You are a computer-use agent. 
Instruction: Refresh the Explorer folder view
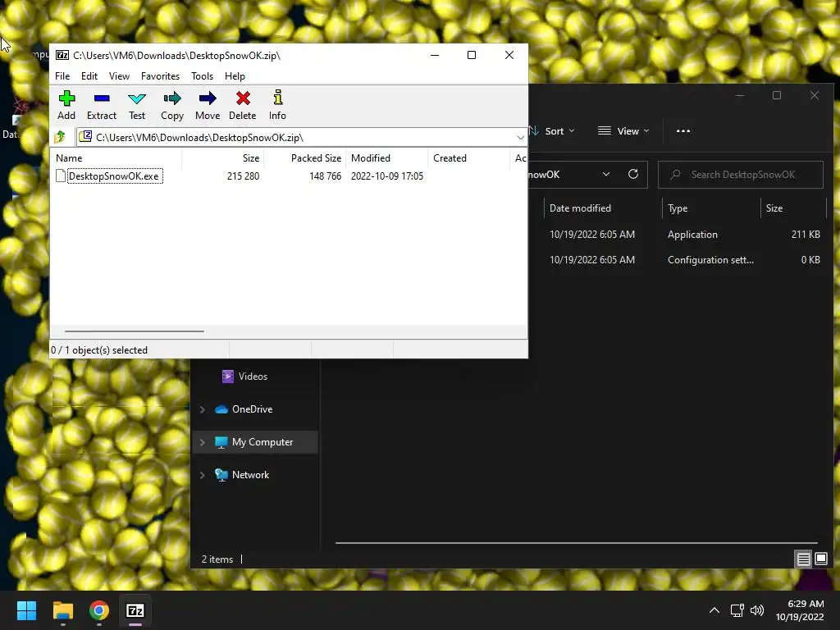[x=633, y=174]
